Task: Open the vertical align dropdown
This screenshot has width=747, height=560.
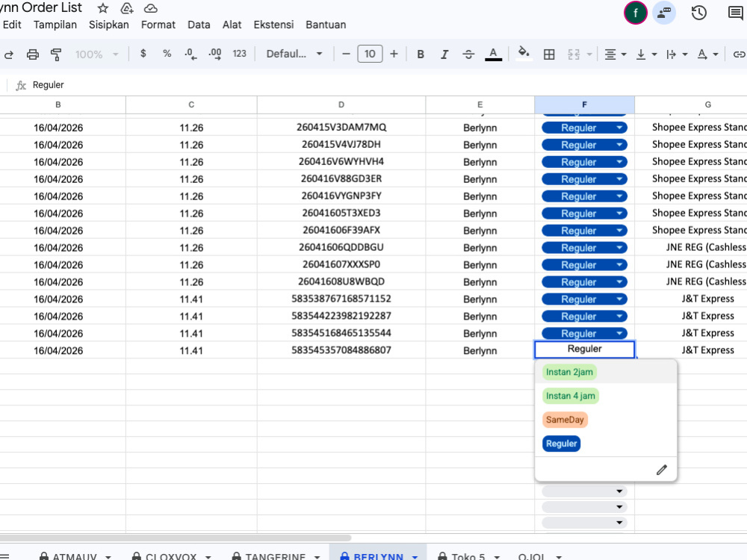Action: [646, 55]
